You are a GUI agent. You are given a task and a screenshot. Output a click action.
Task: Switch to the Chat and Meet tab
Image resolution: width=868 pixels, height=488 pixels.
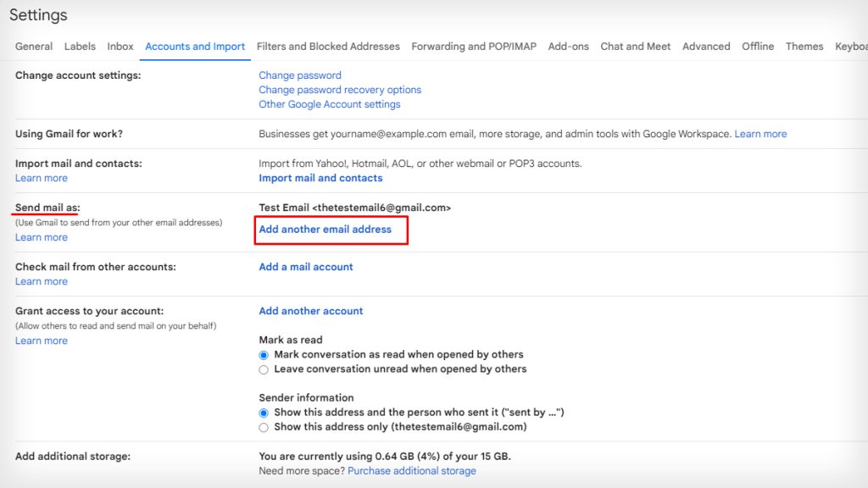[635, 47]
